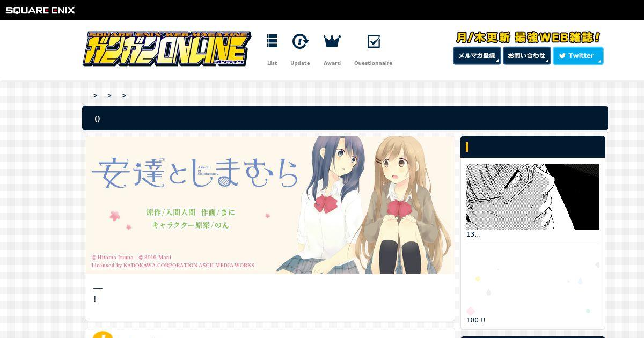Click the お問い合わせ button

pyautogui.click(x=527, y=56)
